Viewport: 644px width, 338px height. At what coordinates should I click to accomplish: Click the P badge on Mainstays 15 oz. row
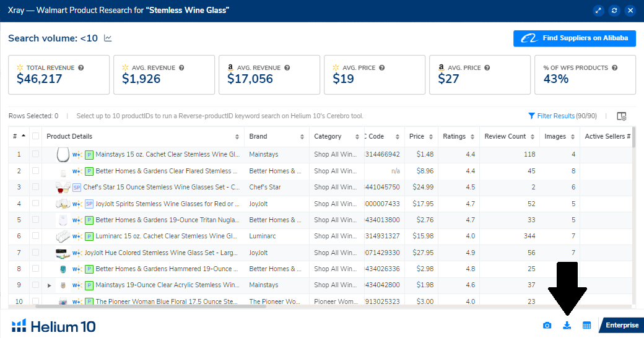[89, 155]
